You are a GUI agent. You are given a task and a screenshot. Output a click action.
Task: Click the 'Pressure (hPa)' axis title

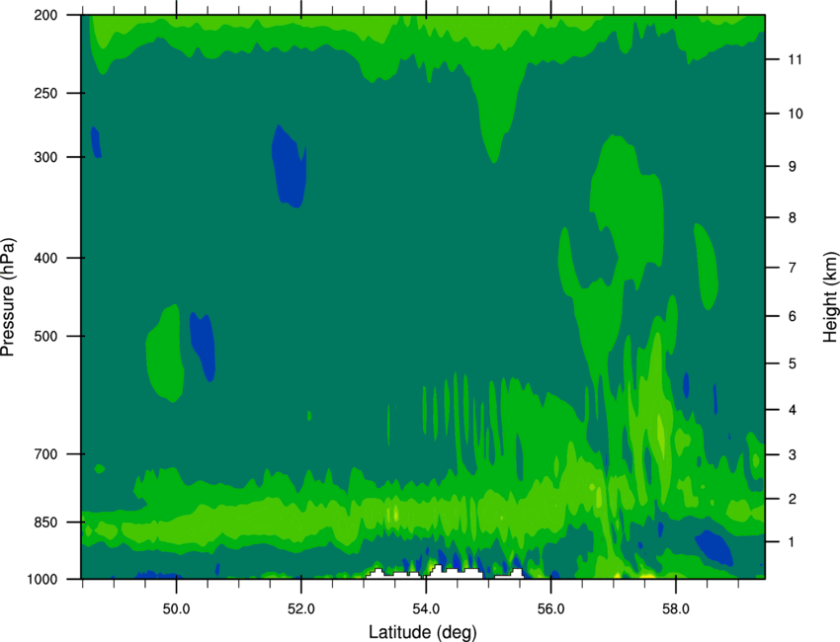click(8, 297)
